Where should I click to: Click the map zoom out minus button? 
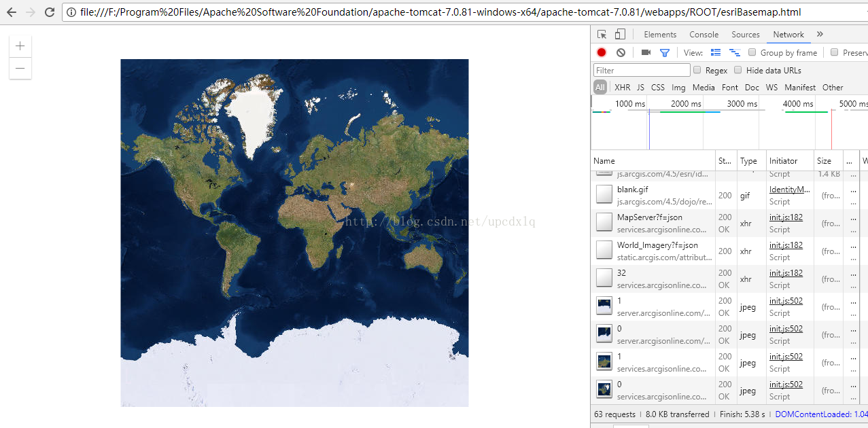(x=20, y=68)
